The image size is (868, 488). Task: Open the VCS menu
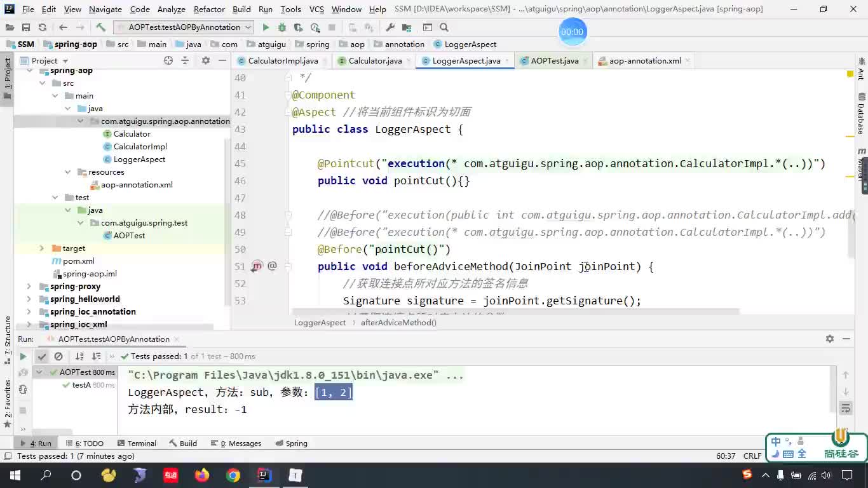316,9
